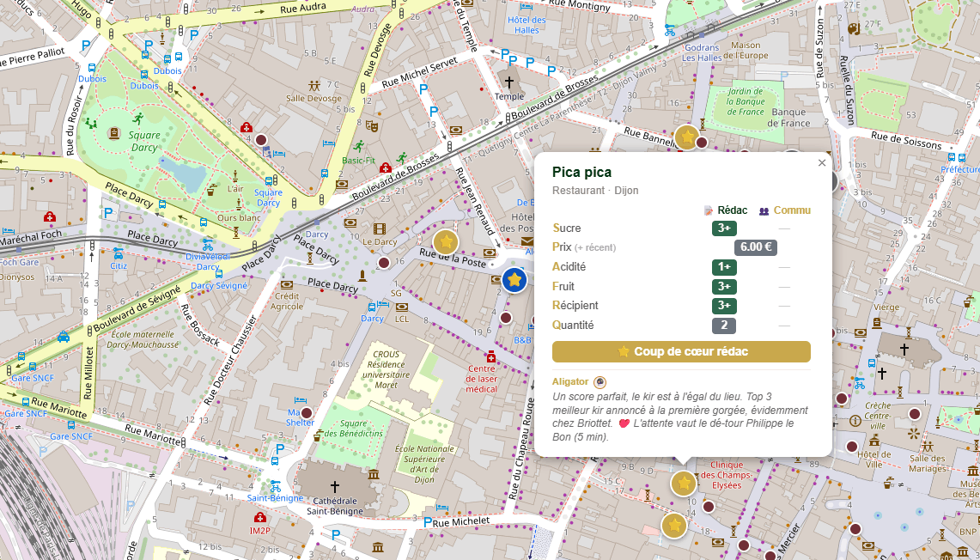The width and height of the screenshot is (980, 560).
Task: Click the Fruit 3+ score badge
Action: click(724, 286)
